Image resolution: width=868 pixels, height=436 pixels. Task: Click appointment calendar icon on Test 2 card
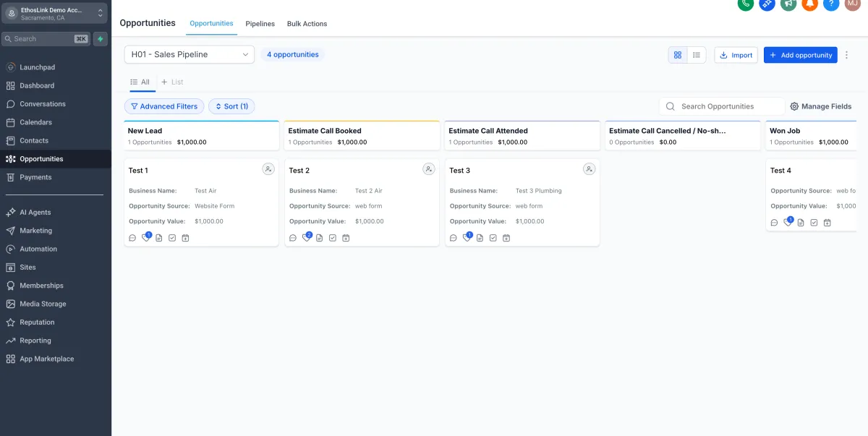pos(346,238)
